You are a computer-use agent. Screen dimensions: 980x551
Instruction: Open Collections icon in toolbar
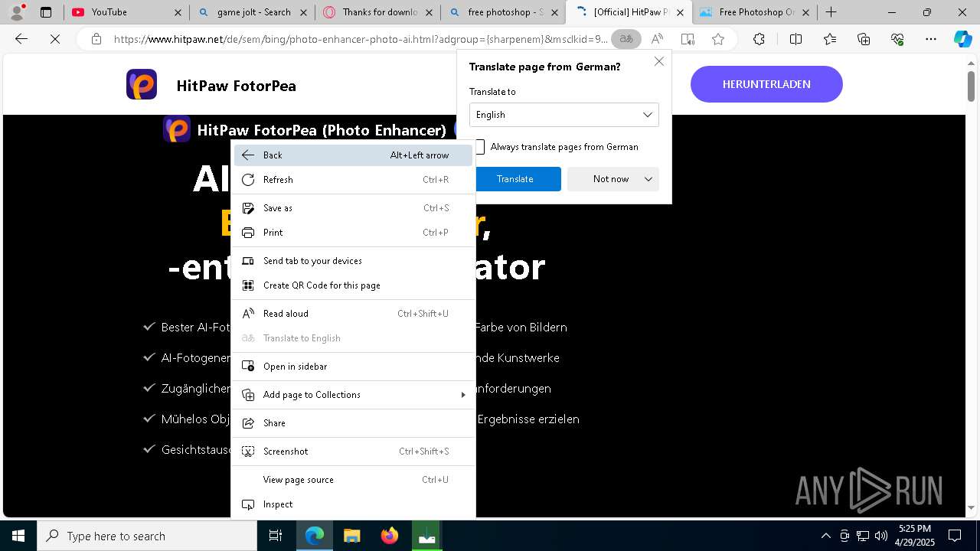(x=864, y=39)
